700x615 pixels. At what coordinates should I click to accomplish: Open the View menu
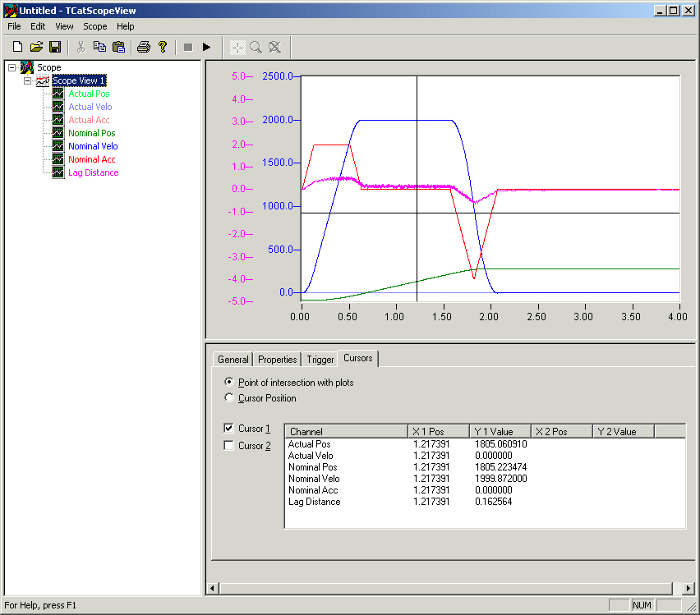64,26
